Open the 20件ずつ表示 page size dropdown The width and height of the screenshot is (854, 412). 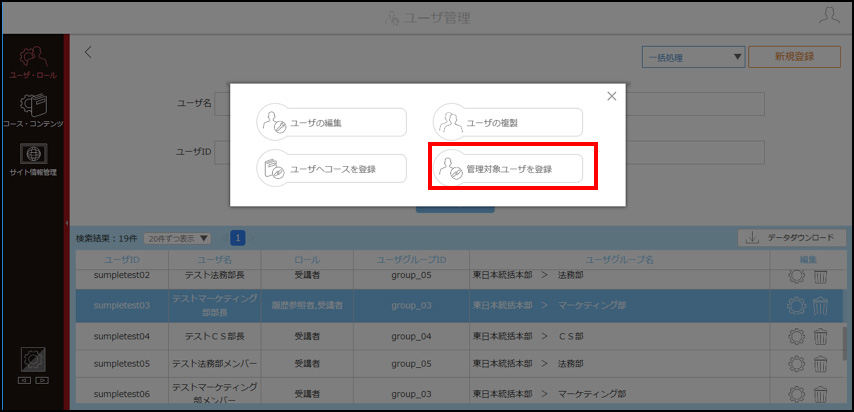point(177,238)
